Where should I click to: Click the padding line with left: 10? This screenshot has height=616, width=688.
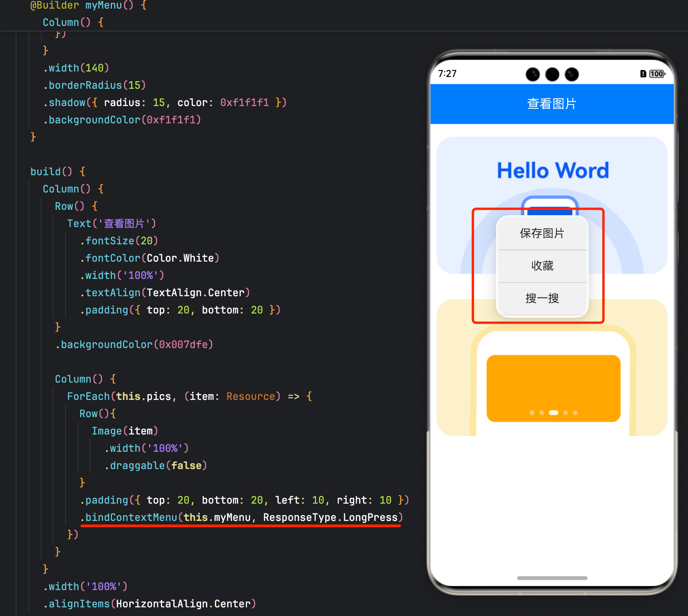tap(245, 500)
